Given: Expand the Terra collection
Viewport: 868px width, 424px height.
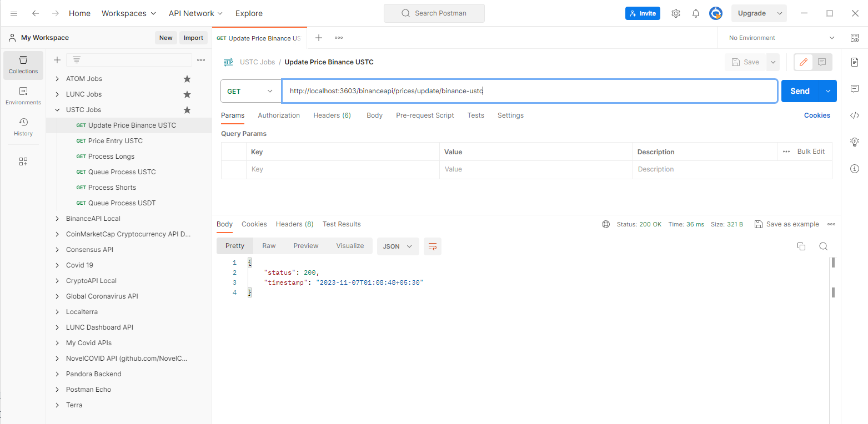Looking at the screenshot, I should point(57,405).
